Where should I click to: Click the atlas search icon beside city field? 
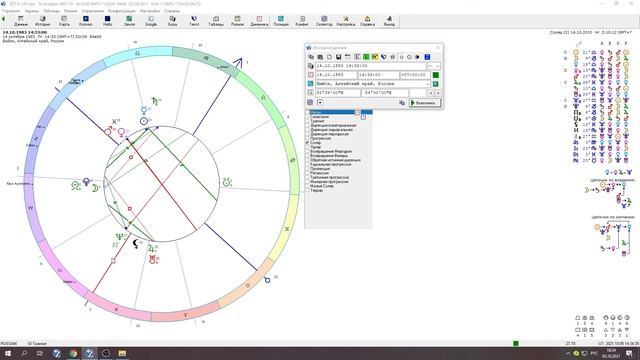pos(436,84)
